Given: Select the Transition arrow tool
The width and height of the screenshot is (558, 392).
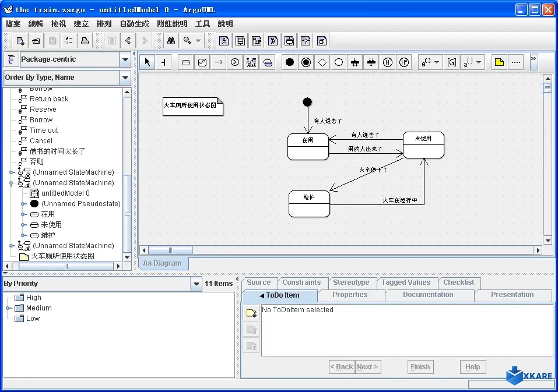Looking at the screenshot, I should 219,62.
